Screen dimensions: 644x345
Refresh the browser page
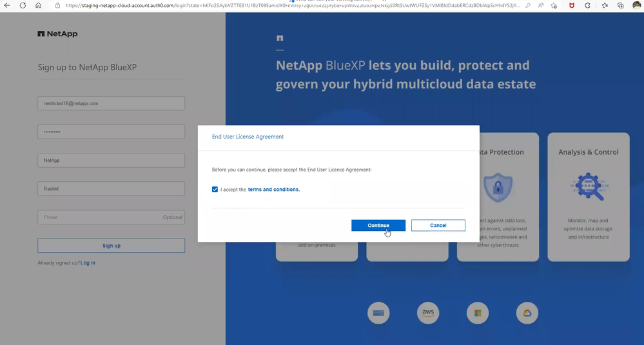point(23,5)
